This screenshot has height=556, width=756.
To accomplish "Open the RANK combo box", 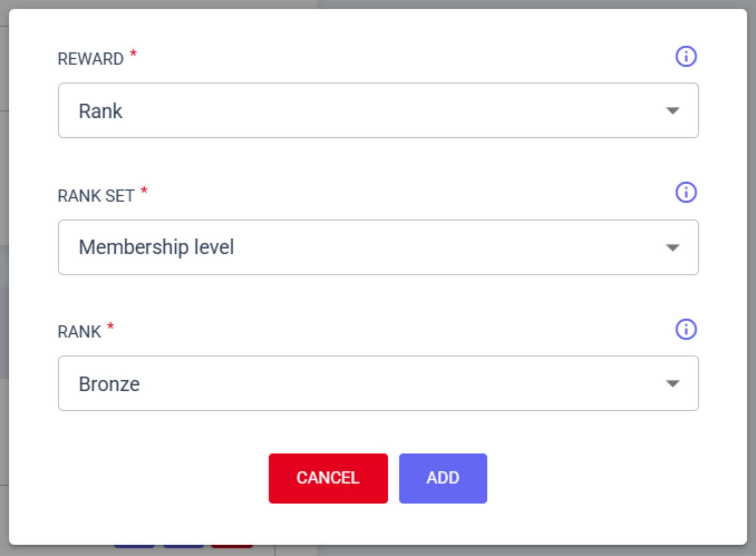I will pos(378,384).
